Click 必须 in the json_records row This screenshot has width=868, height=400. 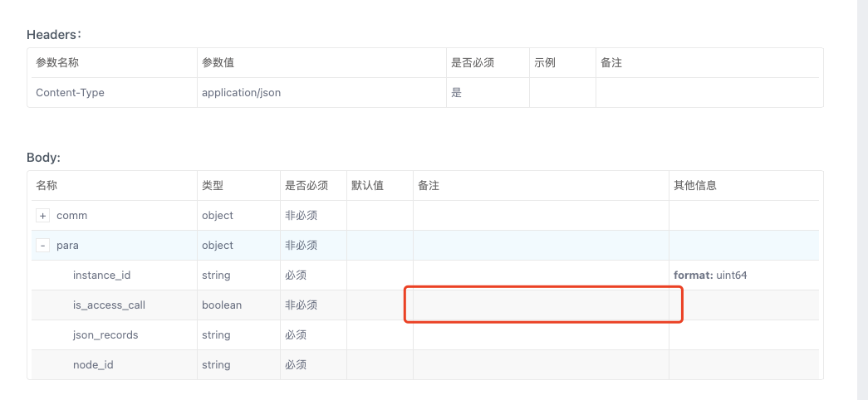coord(296,334)
